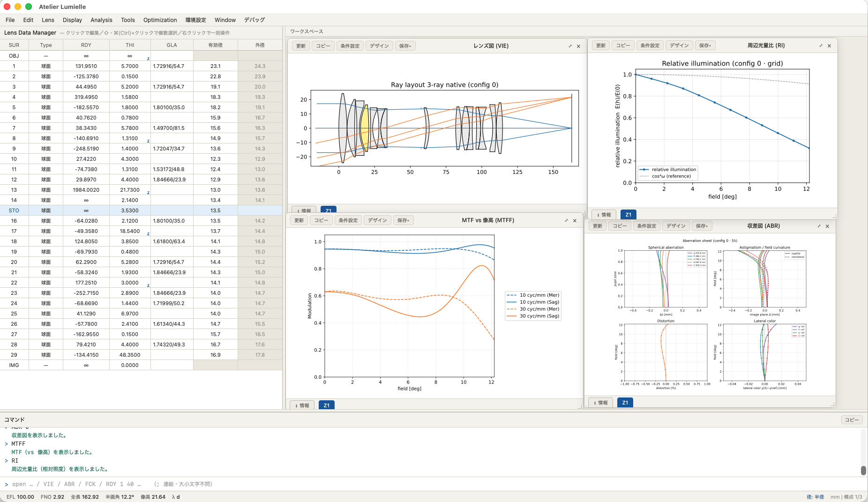Click the command log scrollbar thumb
Image resolution: width=868 pixels, height=502 pixels.
[863, 471]
